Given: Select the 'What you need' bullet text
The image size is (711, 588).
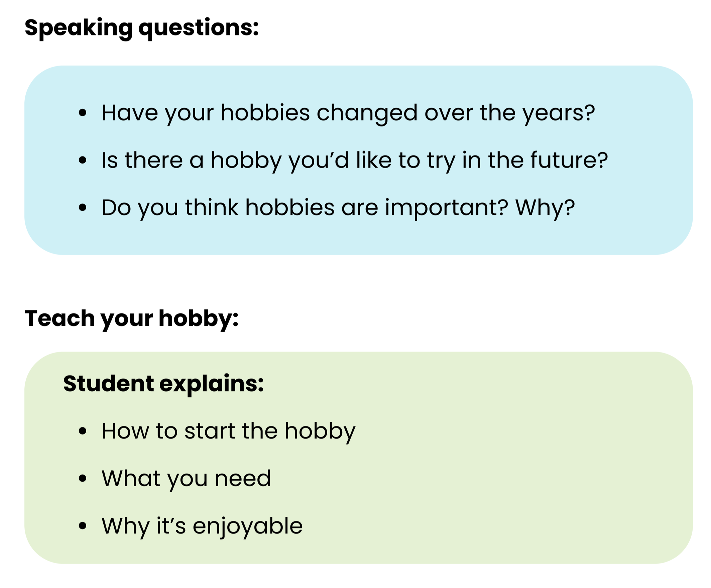Looking at the screenshot, I should pyautogui.click(x=186, y=479).
